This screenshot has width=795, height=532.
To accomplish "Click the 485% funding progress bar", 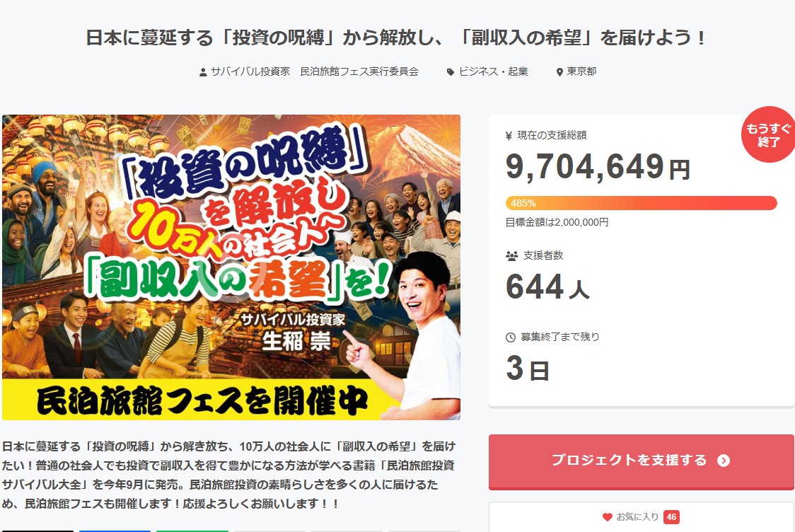I will click(641, 203).
